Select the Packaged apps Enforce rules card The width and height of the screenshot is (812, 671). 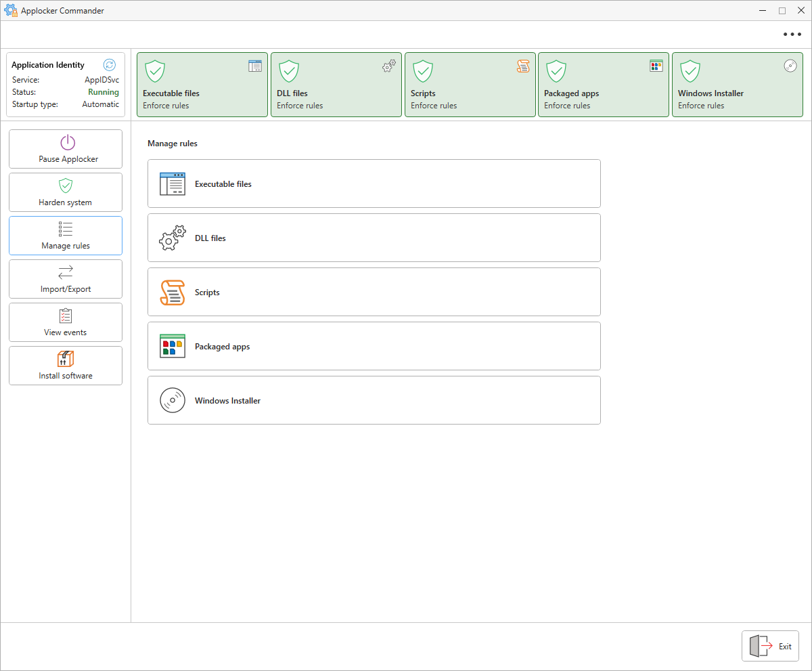point(604,85)
